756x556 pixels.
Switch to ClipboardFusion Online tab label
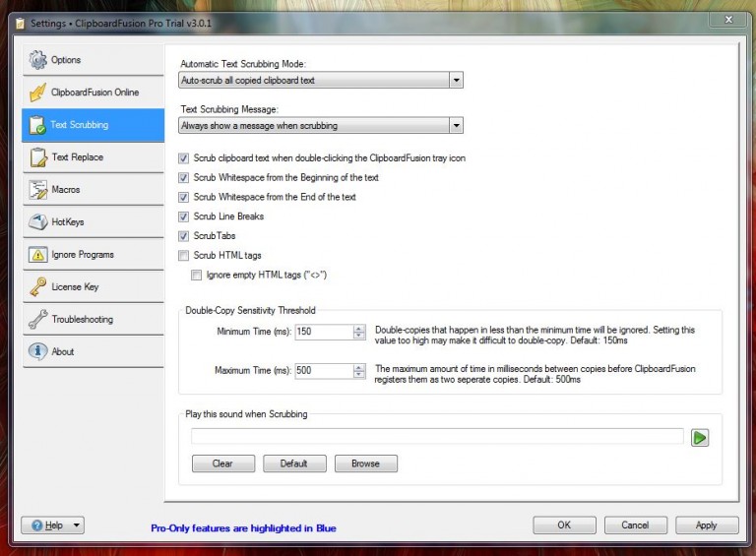[94, 93]
